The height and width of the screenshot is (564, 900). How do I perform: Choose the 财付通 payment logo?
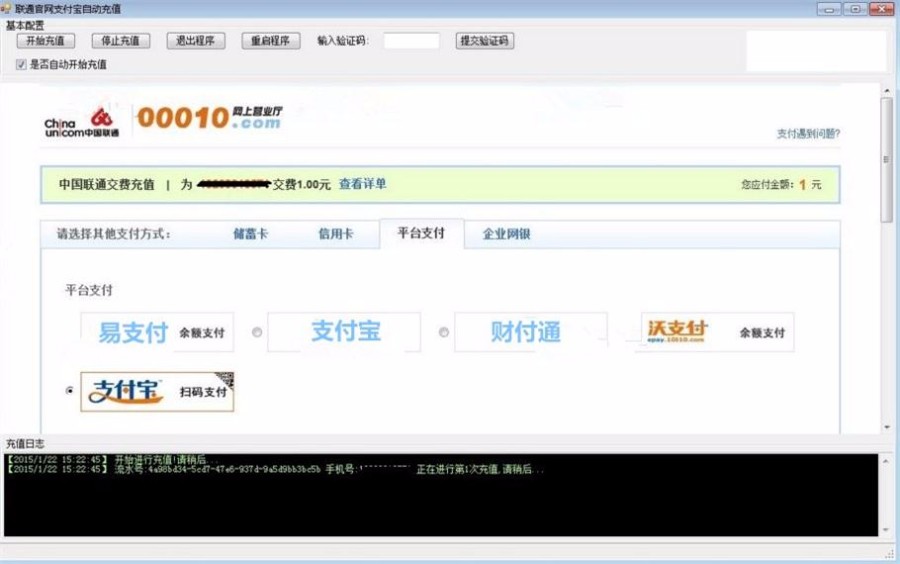pos(531,332)
